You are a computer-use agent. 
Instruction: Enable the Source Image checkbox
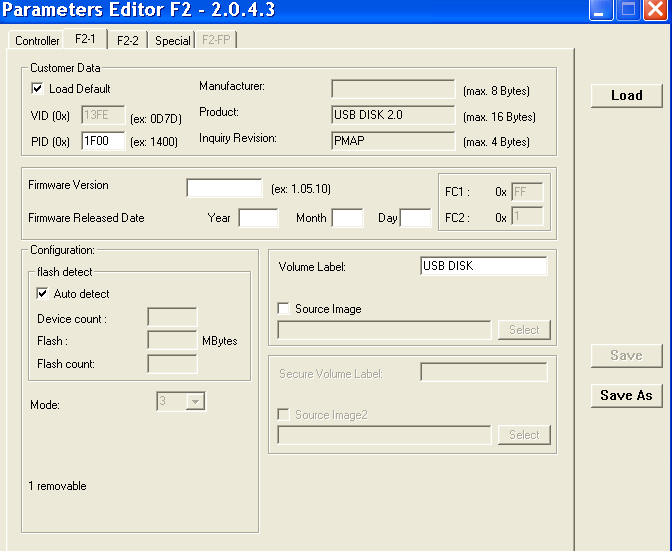(x=285, y=309)
